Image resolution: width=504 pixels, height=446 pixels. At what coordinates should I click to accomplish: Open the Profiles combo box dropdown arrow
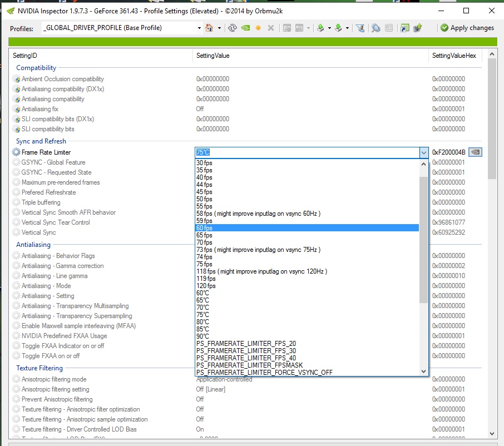point(199,28)
